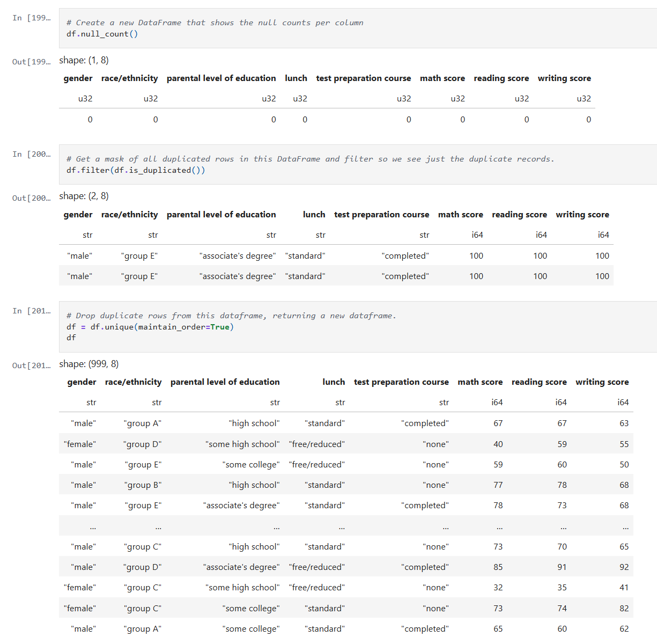Click the Out[199 output prompt

tap(31, 62)
